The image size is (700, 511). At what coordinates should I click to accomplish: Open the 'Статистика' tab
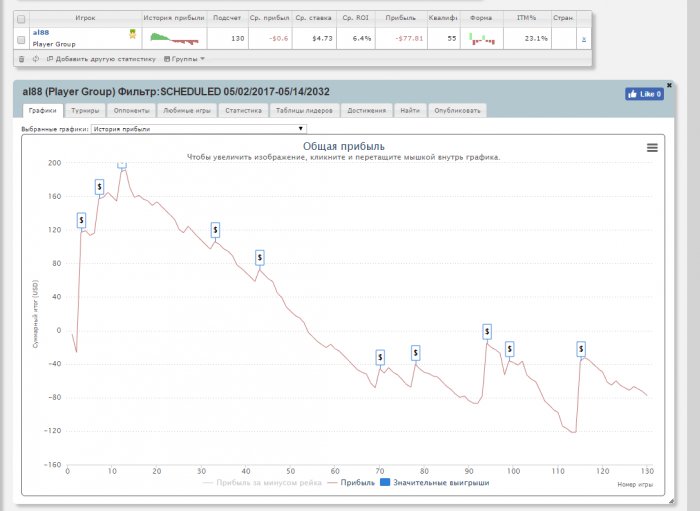[x=243, y=111]
